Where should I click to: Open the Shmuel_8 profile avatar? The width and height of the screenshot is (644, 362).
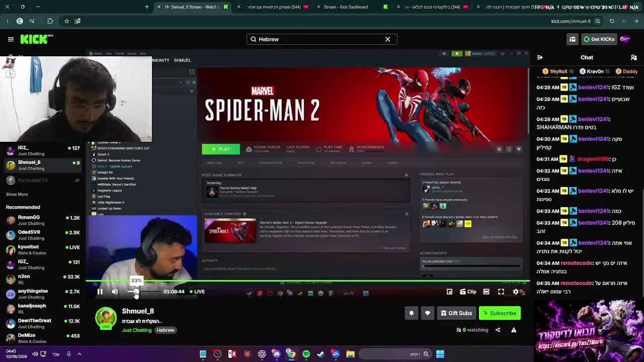click(106, 319)
